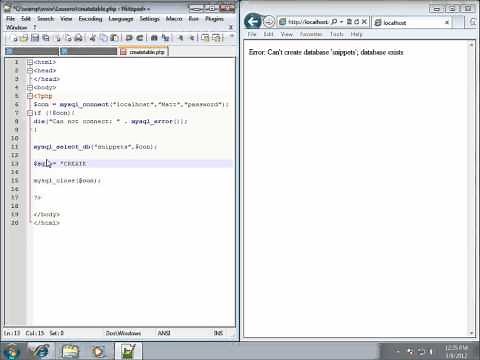Viewport: 480px width, 360px height.
Task: Collapse the <?php fold on line 5
Action: coord(30,96)
